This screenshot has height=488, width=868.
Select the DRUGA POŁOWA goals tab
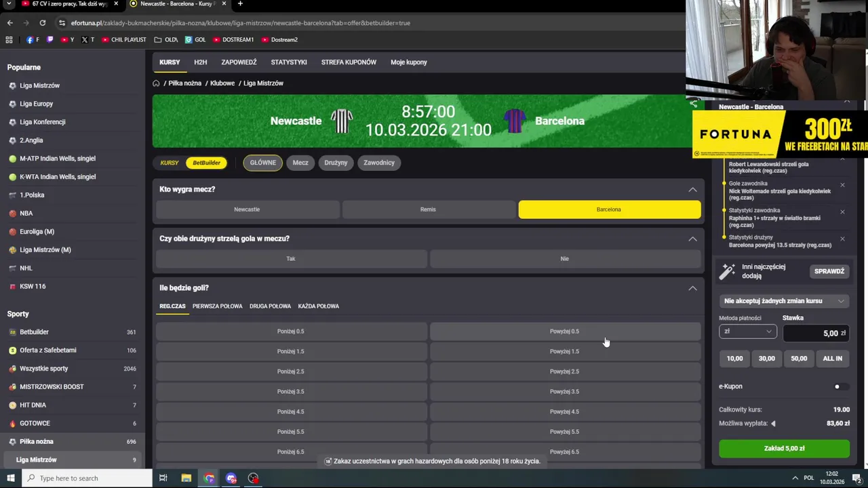(x=270, y=306)
